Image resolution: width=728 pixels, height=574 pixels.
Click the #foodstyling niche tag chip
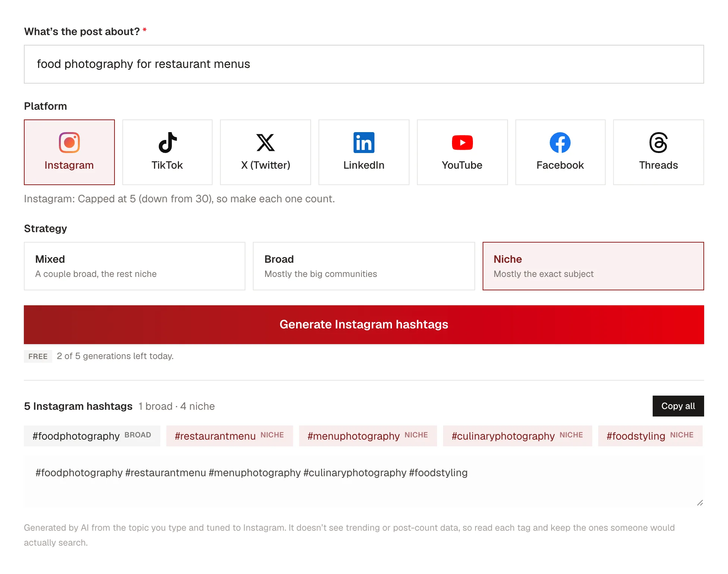(x=650, y=436)
